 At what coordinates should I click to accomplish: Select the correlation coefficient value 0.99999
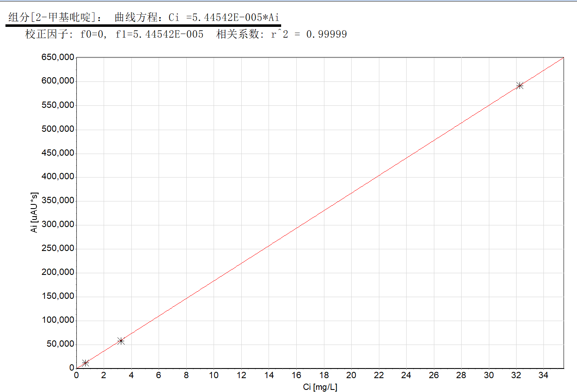click(326, 34)
